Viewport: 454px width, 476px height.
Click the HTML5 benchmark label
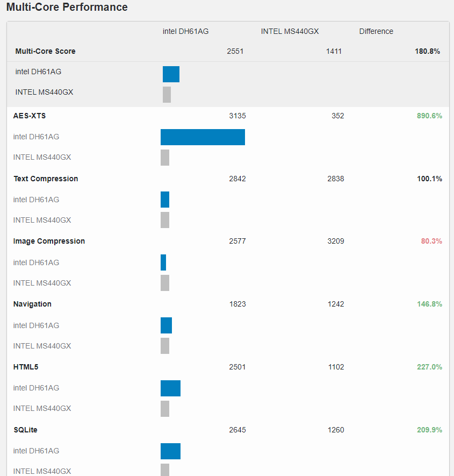26,367
